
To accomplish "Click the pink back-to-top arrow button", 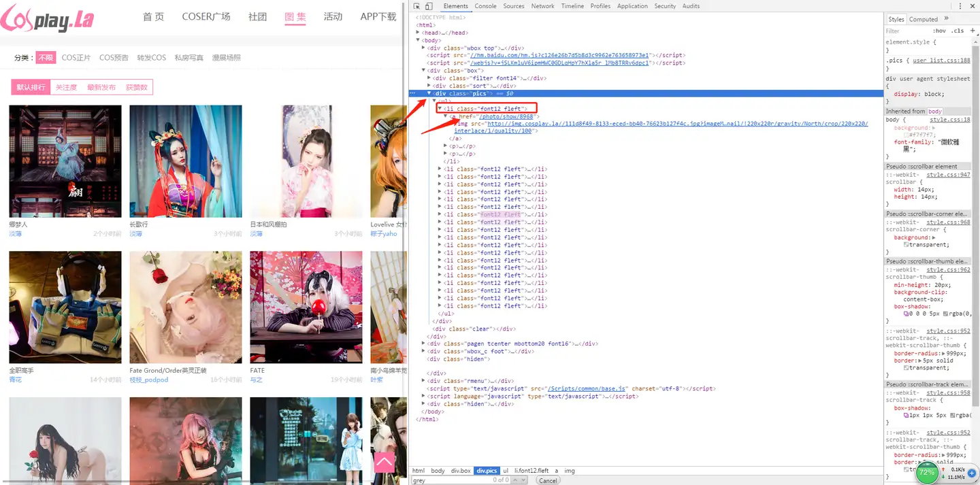I will (x=385, y=463).
